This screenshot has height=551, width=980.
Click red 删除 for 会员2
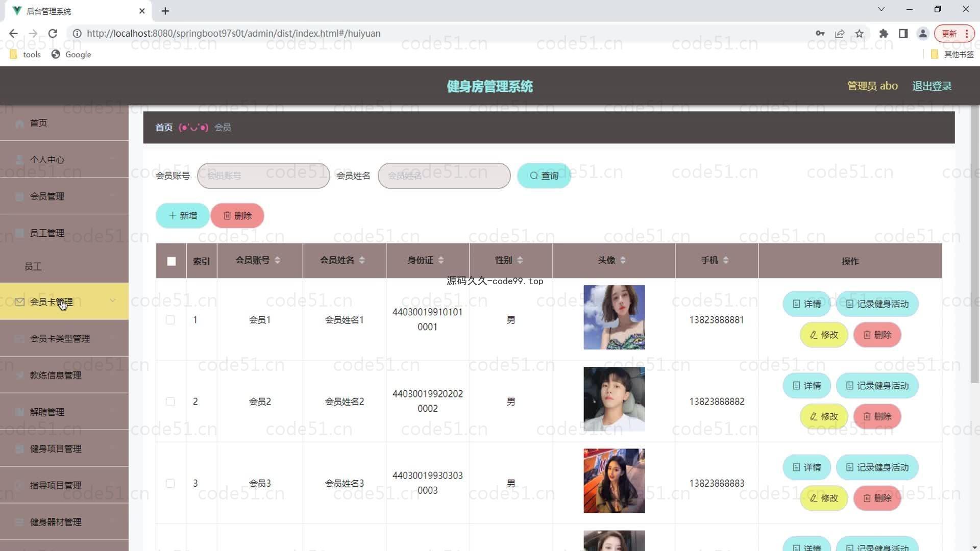(877, 416)
